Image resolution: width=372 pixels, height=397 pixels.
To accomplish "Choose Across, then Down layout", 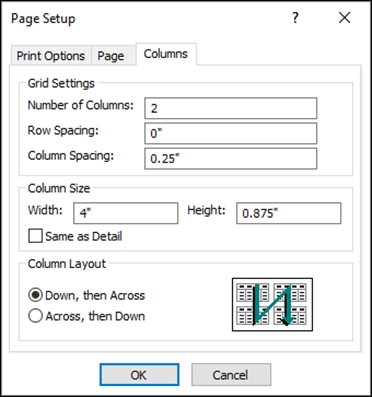I will pos(35,316).
